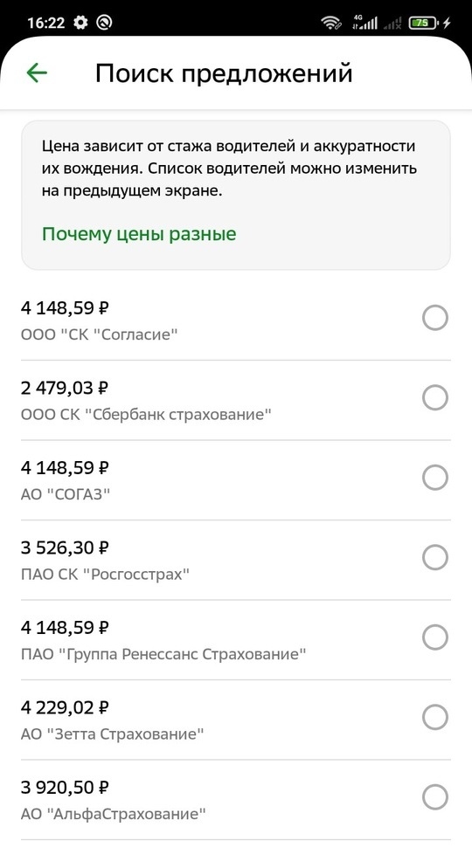472x868 pixels.
Task: Tap the 4G signal strength icon
Action: [x=365, y=23]
